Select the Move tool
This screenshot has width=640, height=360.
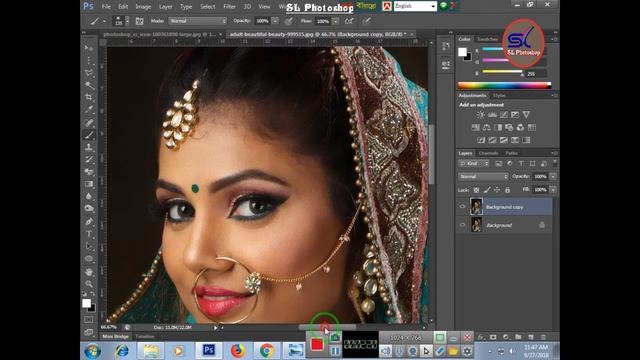89,48
